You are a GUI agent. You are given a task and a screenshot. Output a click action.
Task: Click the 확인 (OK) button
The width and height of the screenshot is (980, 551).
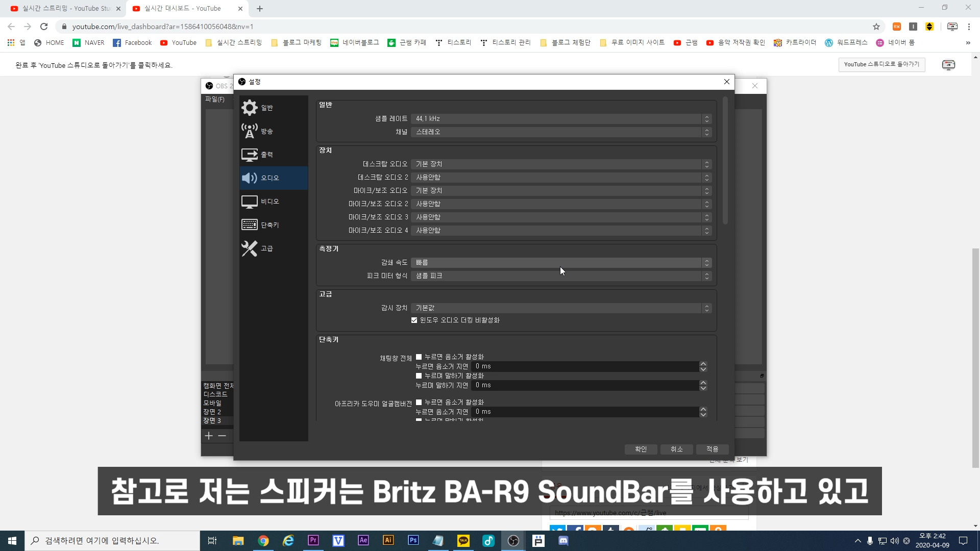(641, 449)
